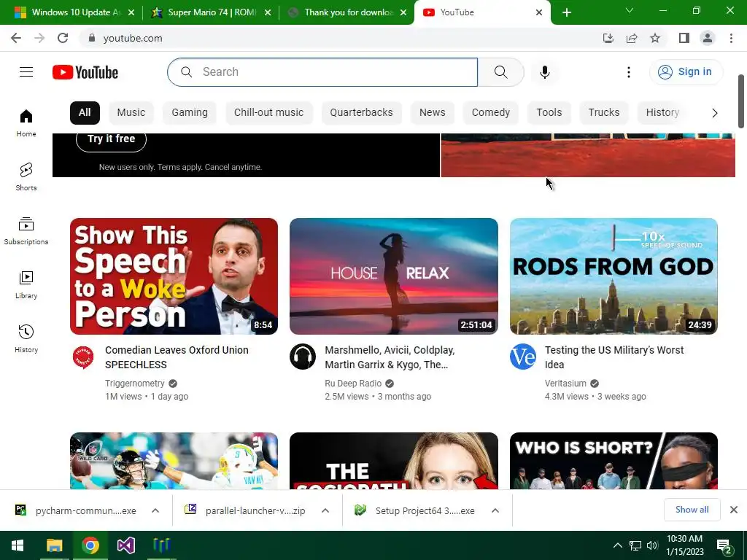Image resolution: width=747 pixels, height=560 pixels.
Task: Open Subscriptions in sidebar
Action: 26,231
